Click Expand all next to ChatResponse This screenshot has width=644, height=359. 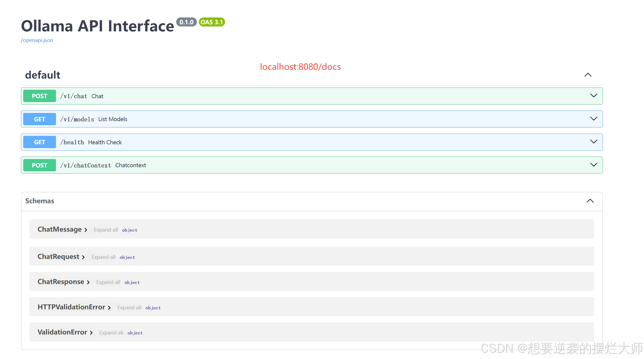point(108,282)
